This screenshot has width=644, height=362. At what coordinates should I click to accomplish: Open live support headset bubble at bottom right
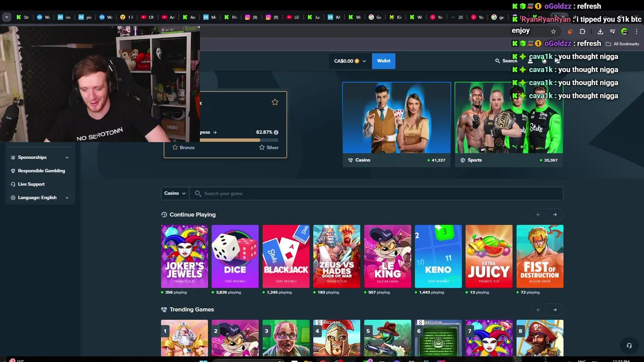coord(629,345)
